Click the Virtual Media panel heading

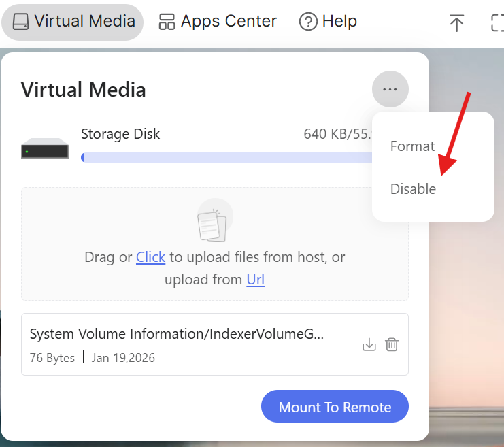(x=84, y=90)
